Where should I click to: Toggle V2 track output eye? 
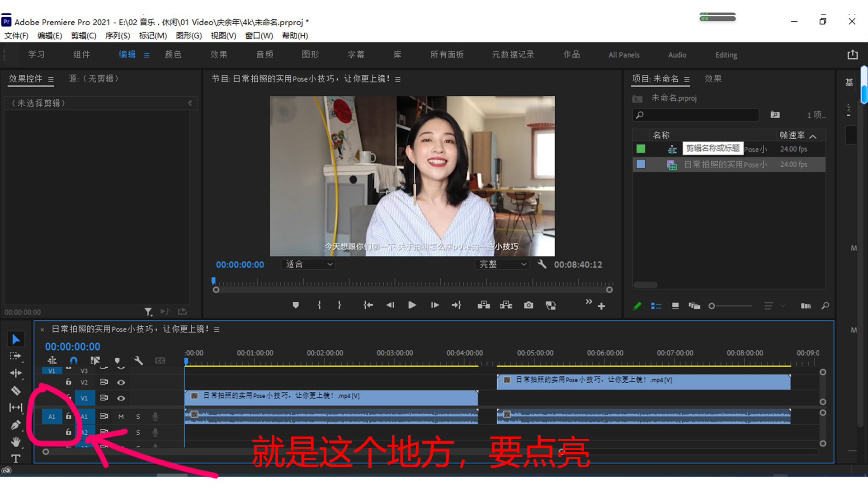click(121, 382)
